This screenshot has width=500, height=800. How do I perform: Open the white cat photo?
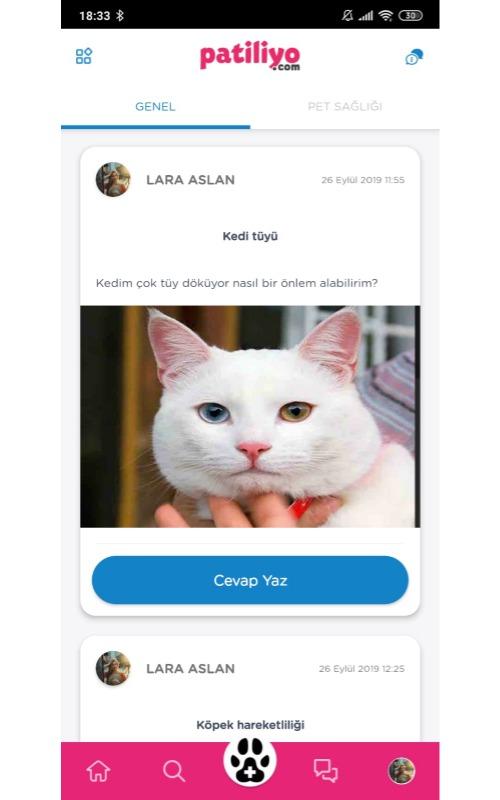pos(250,416)
